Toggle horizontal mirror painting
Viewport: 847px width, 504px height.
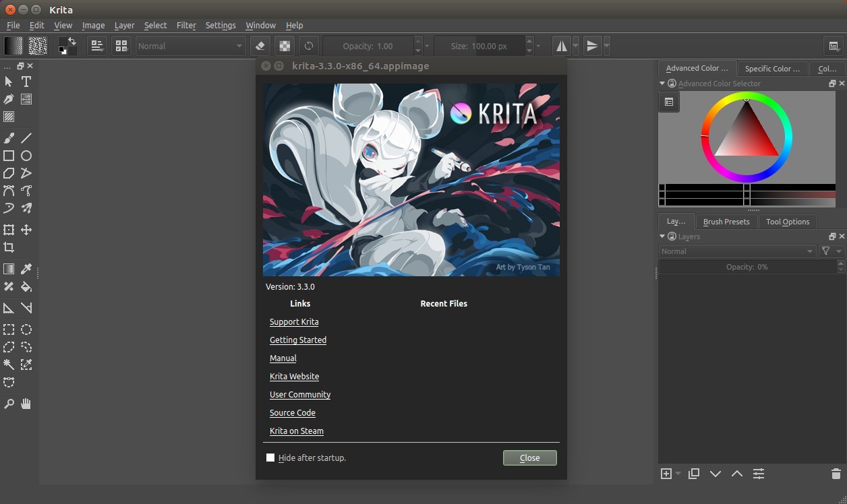562,45
